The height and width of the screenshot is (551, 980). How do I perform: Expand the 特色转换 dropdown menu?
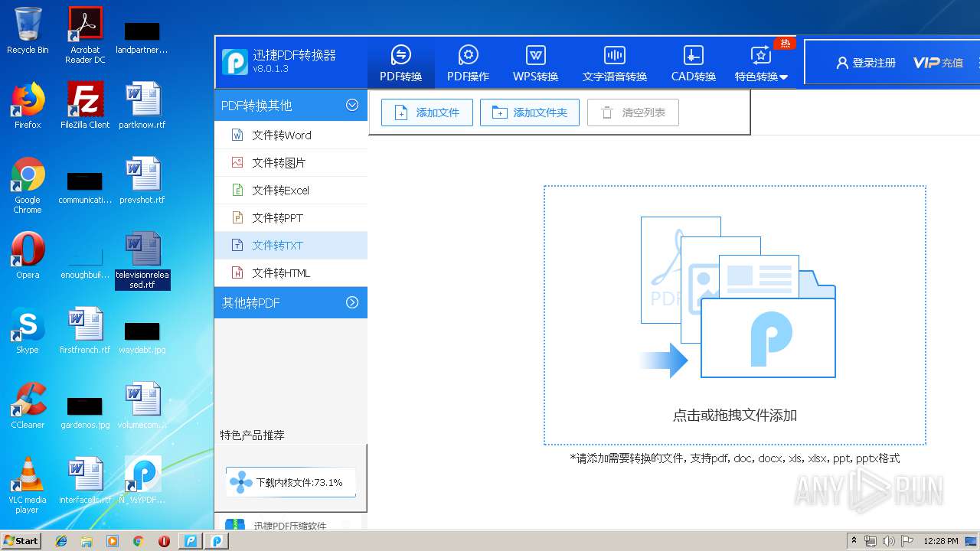(x=761, y=64)
